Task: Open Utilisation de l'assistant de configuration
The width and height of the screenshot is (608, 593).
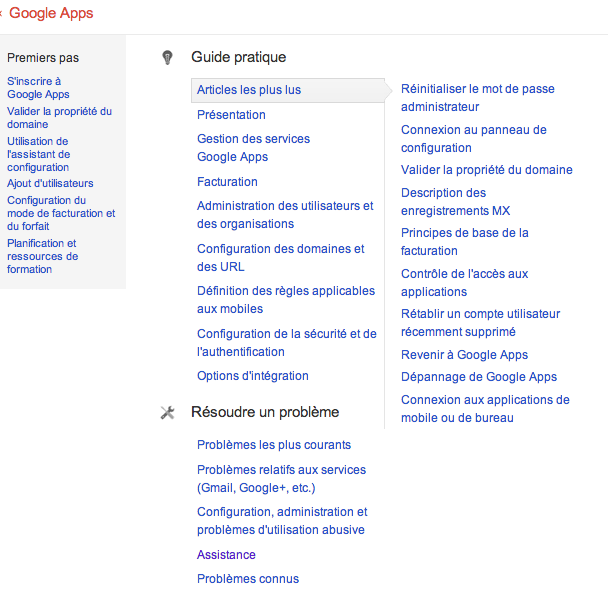Action: [38, 154]
